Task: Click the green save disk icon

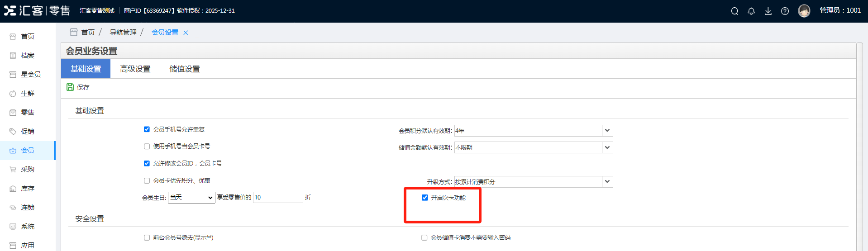Action: tap(70, 87)
